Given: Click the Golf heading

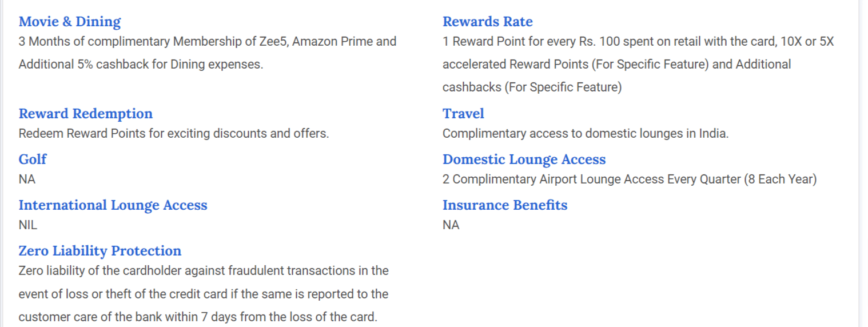Looking at the screenshot, I should [x=33, y=159].
